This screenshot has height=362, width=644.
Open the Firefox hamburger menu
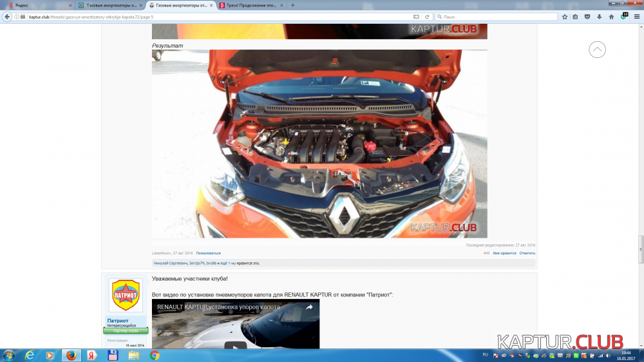637,17
